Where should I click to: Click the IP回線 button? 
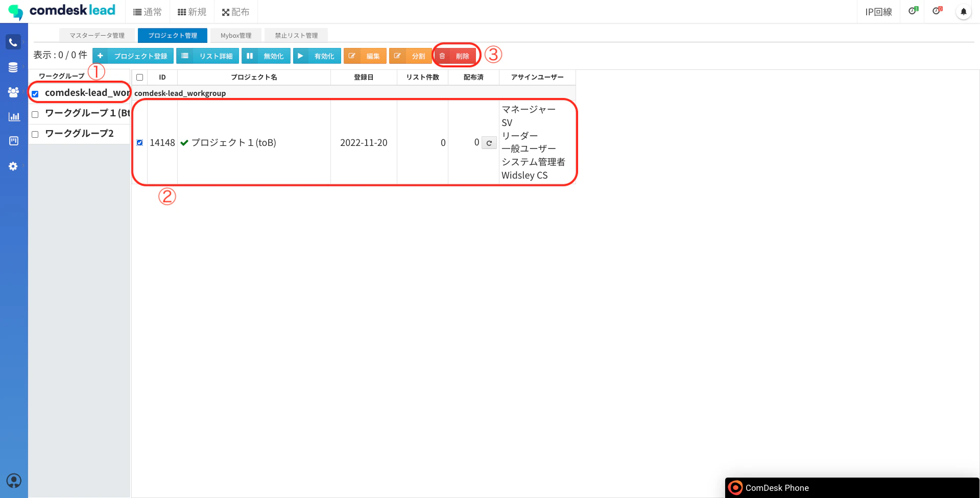pyautogui.click(x=878, y=12)
